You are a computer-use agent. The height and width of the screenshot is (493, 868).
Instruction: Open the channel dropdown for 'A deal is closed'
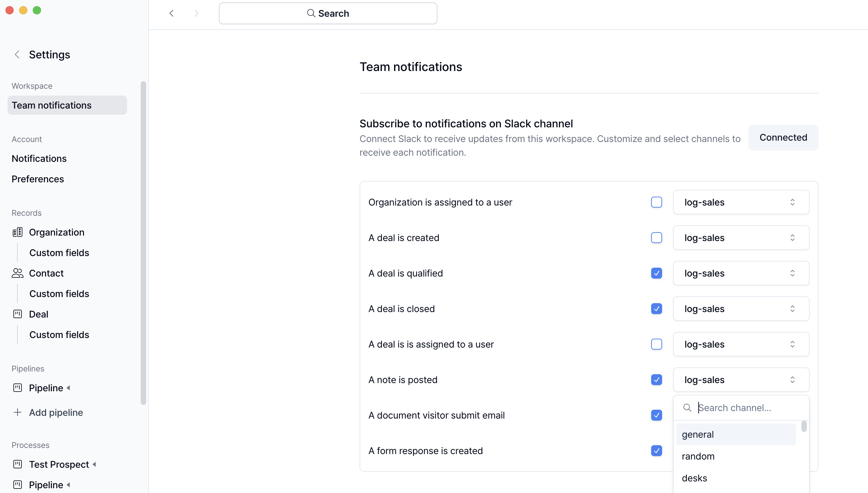(741, 309)
